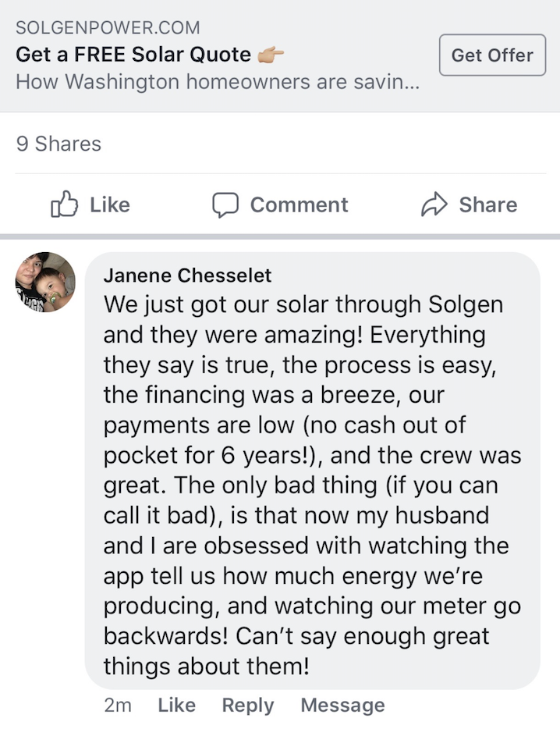560x729 pixels.
Task: Tap the Share text label
Action: coord(487,204)
